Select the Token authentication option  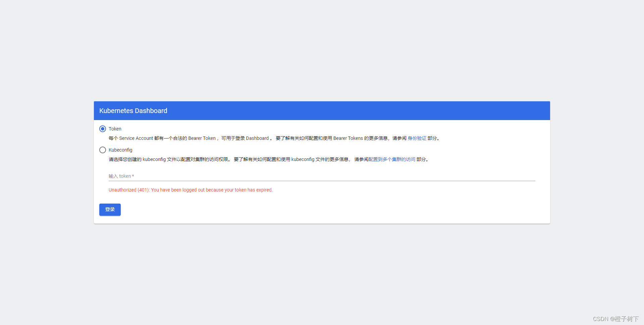(x=102, y=129)
